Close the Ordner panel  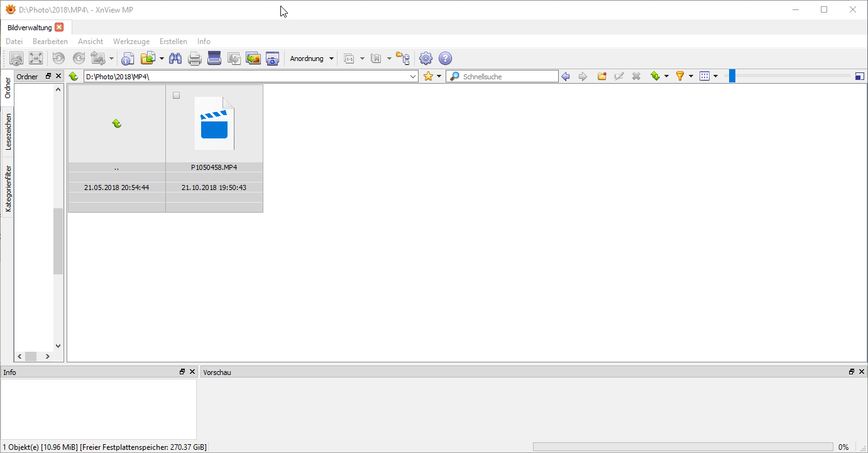tap(58, 76)
